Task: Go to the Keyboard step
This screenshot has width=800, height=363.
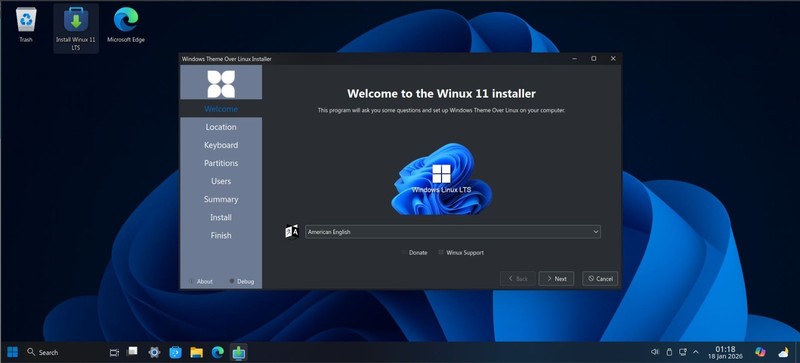Action: click(x=221, y=145)
